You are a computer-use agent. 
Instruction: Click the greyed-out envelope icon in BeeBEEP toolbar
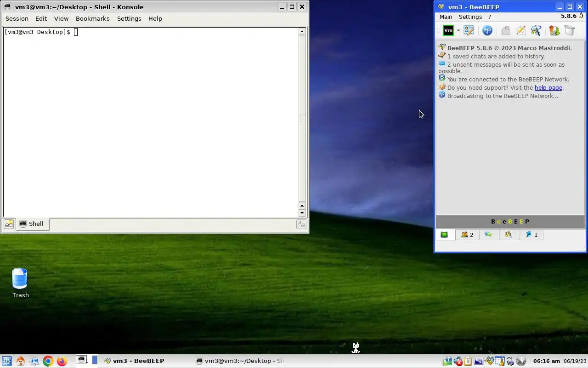[505, 30]
